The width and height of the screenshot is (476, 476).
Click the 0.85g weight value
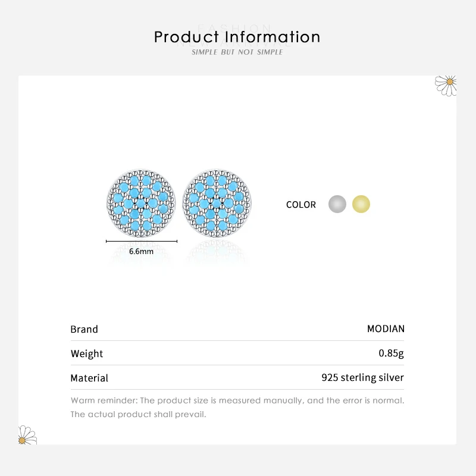pos(391,353)
